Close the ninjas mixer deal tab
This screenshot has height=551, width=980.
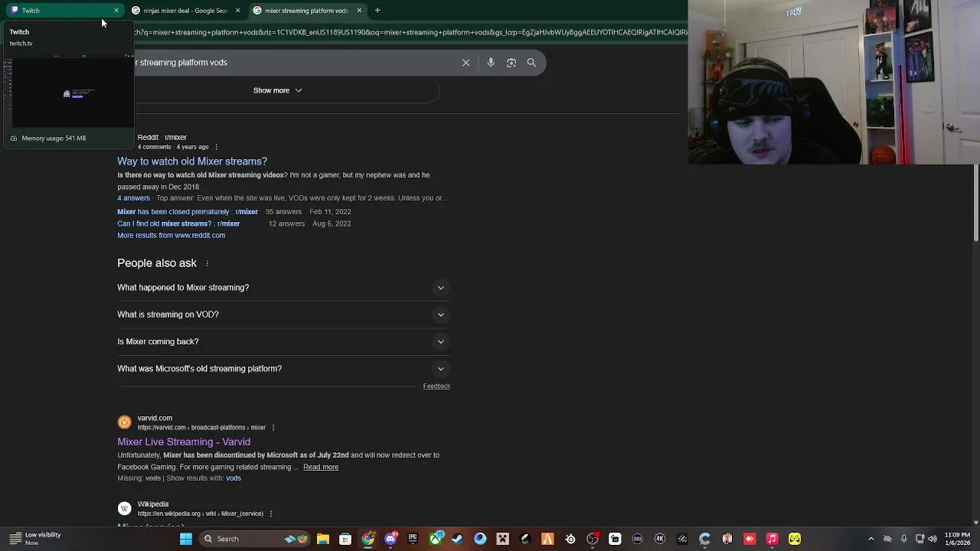238,11
